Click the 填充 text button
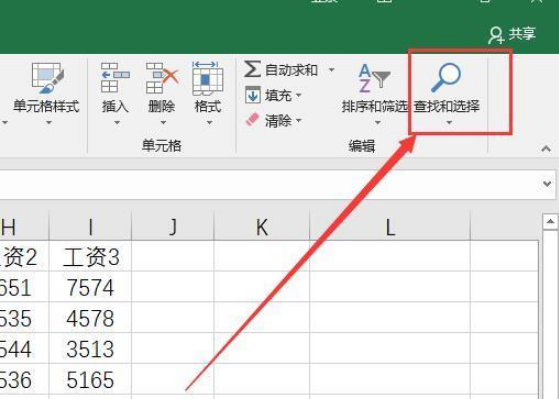559x399 pixels. click(278, 95)
